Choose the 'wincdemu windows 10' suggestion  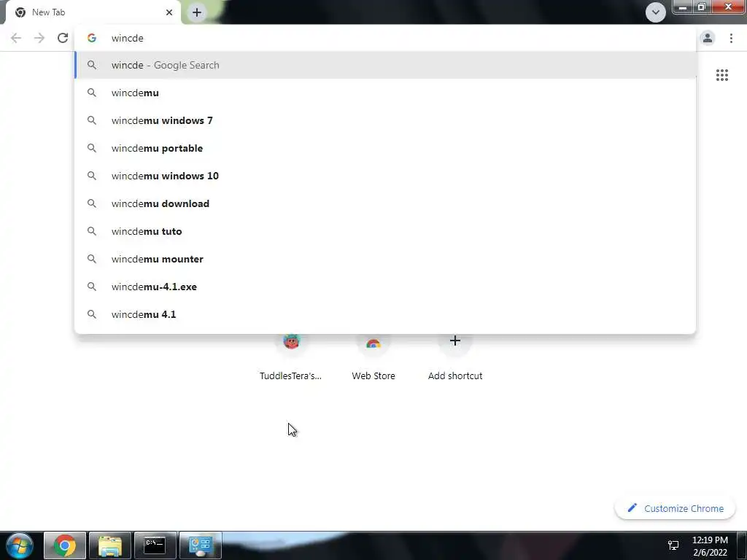click(385, 176)
